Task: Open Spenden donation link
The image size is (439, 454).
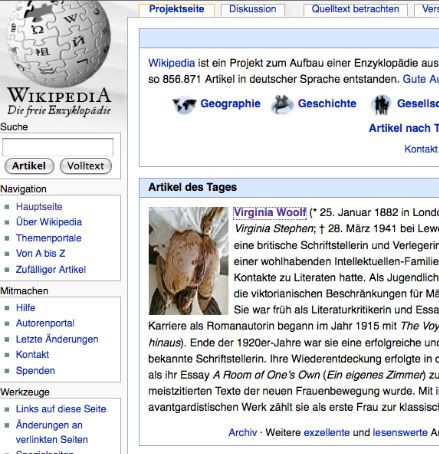Action: 35,370
